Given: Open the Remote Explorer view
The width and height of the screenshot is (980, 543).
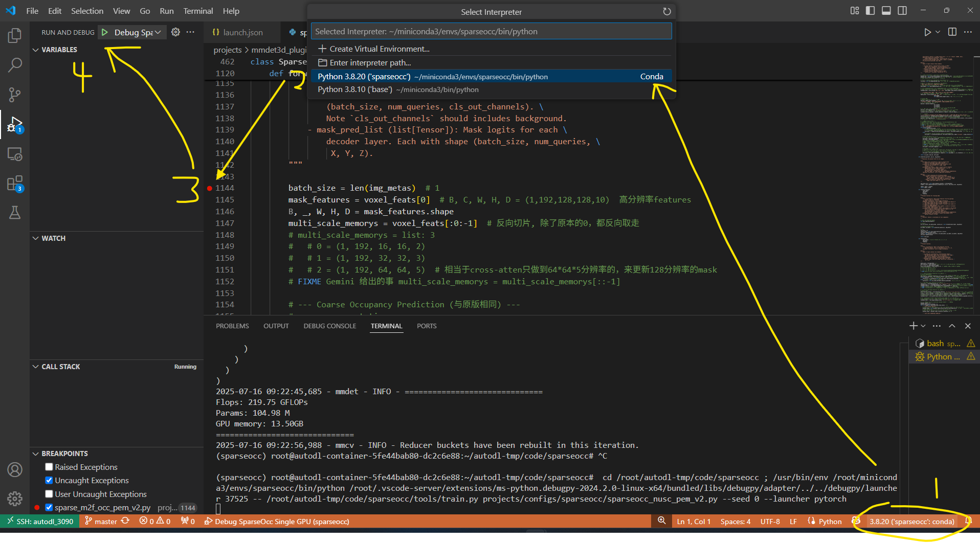Looking at the screenshot, I should [15, 154].
